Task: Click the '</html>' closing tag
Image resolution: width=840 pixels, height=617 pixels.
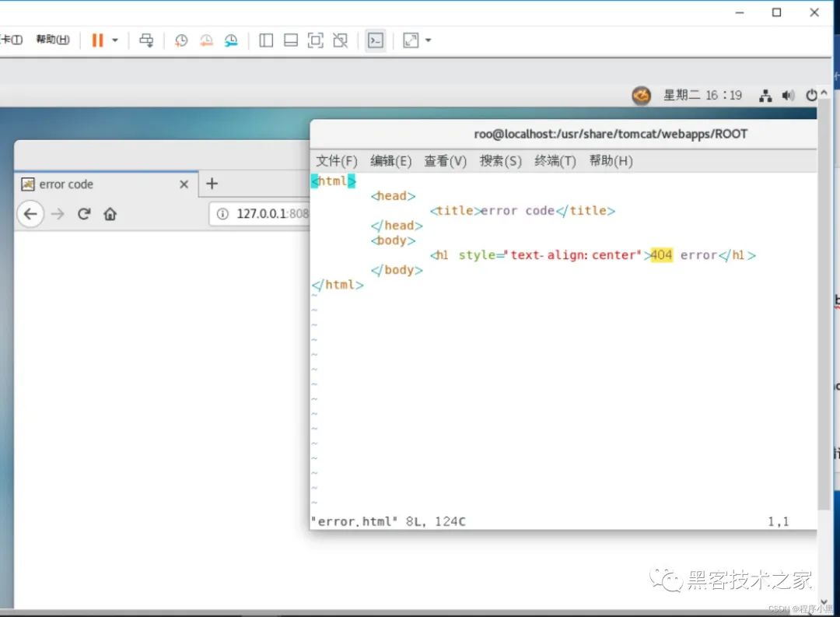Action: (338, 285)
